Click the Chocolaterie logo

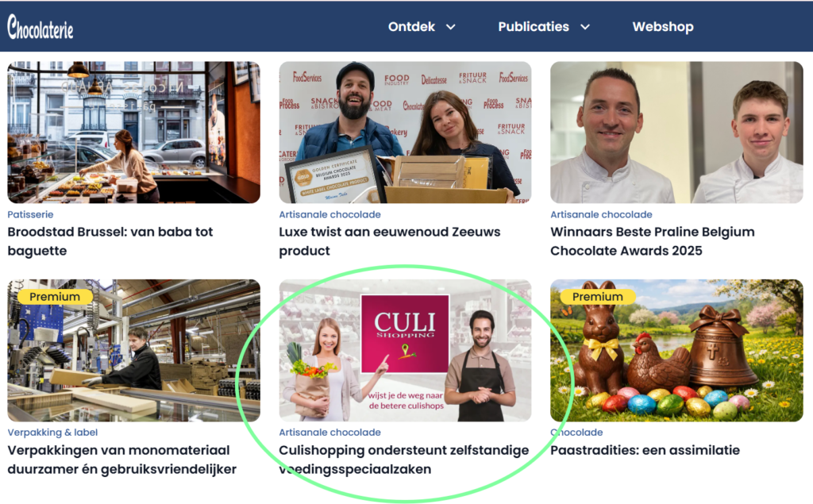pyautogui.click(x=40, y=27)
